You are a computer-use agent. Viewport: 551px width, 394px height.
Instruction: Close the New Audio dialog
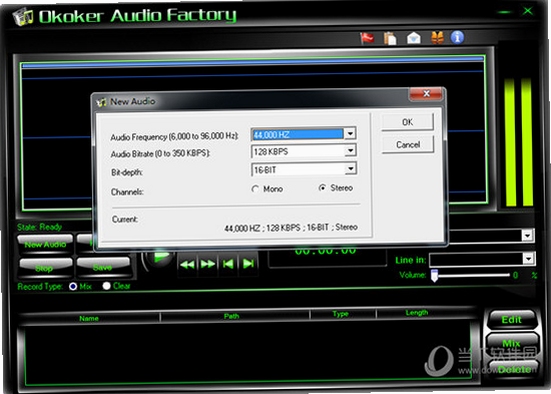[x=426, y=93]
